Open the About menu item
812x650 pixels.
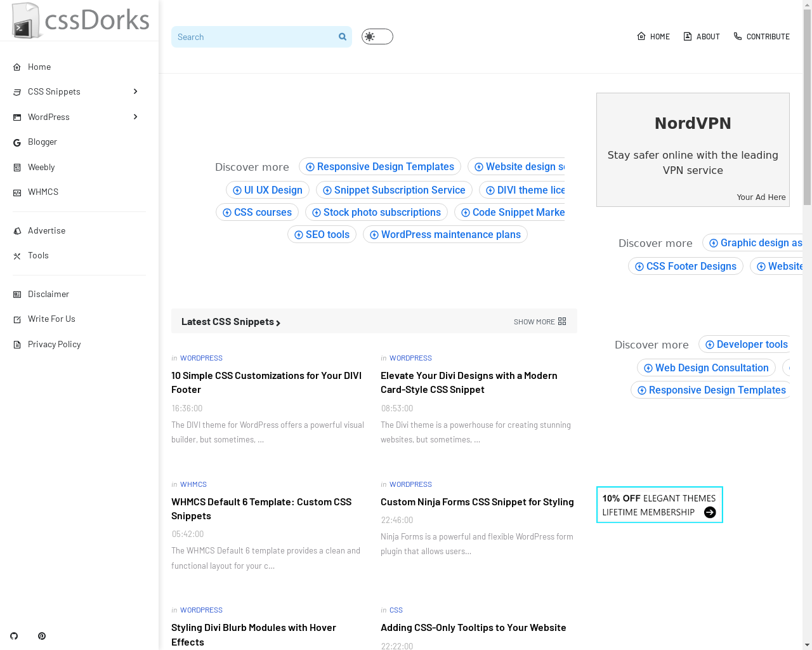pyautogui.click(x=702, y=37)
